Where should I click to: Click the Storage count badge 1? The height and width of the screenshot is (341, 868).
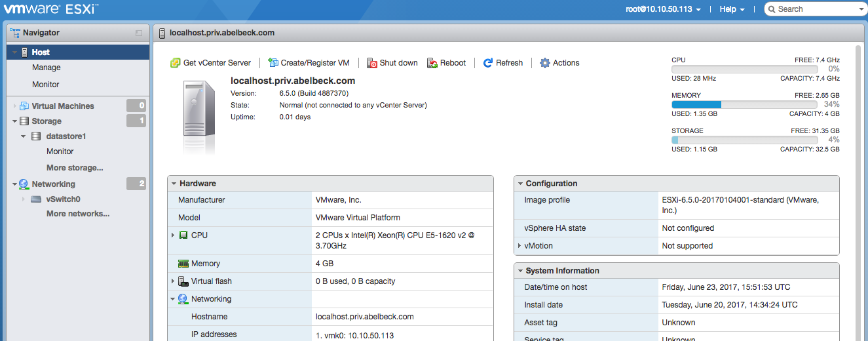pyautogui.click(x=136, y=121)
